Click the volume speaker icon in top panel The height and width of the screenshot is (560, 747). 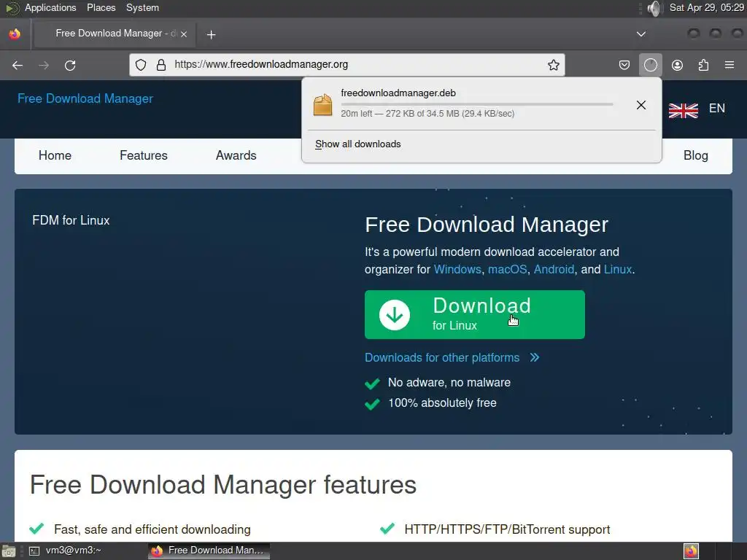tap(654, 8)
